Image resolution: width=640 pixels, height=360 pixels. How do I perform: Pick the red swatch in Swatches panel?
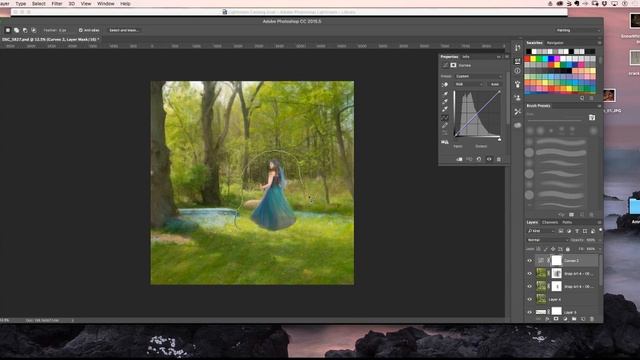coord(527,59)
